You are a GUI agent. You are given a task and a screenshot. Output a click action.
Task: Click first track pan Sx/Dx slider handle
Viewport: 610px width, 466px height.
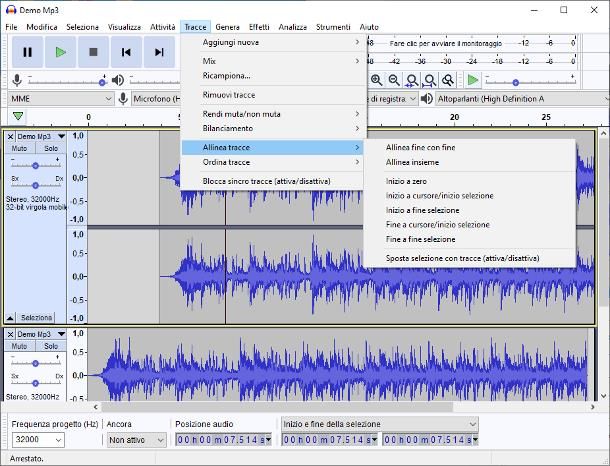[x=35, y=185]
